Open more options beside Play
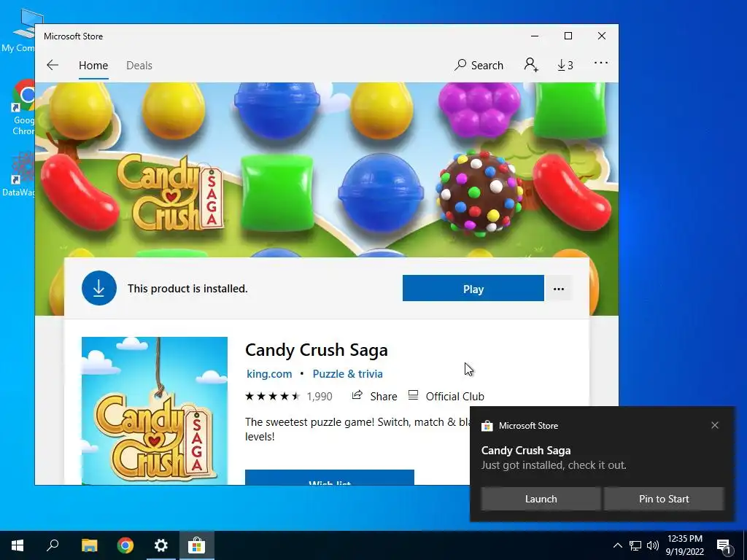 pos(559,289)
